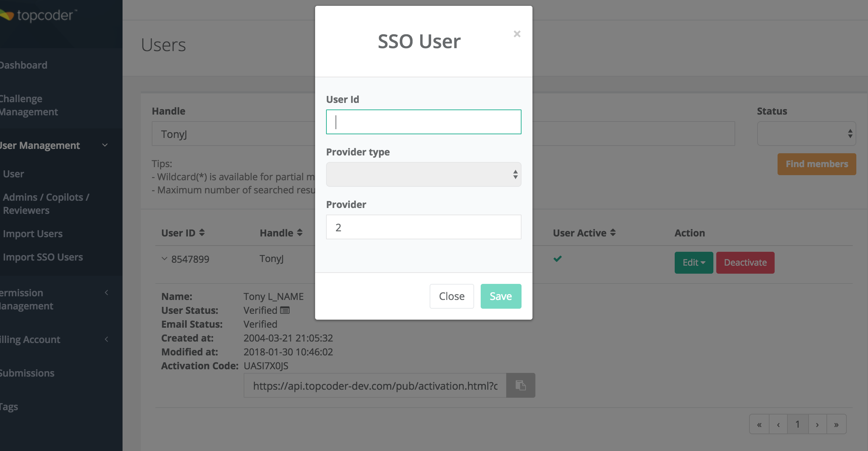Image resolution: width=868 pixels, height=451 pixels.
Task: Click the Provider text field
Action: pos(423,227)
